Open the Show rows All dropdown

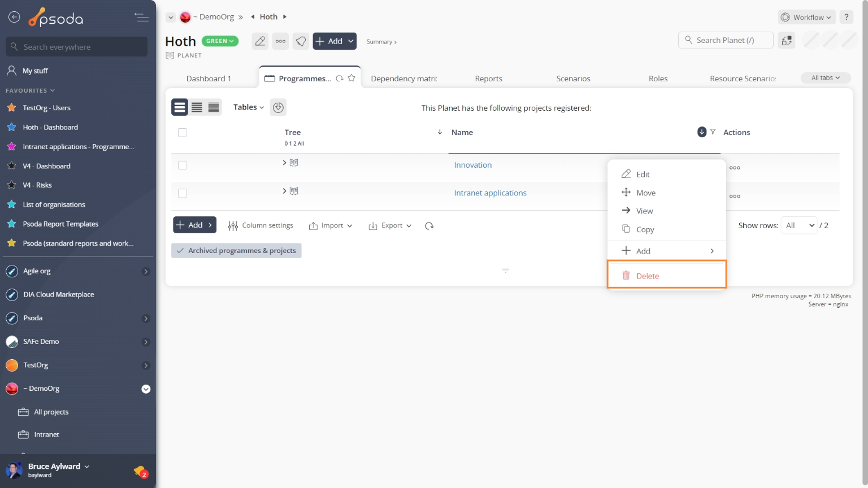tap(799, 225)
